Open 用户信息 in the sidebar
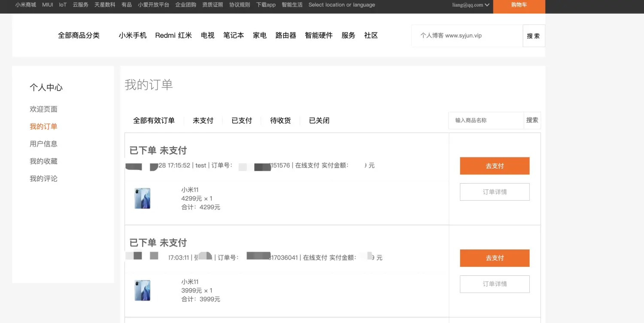This screenshot has width=644, height=323. [x=43, y=144]
